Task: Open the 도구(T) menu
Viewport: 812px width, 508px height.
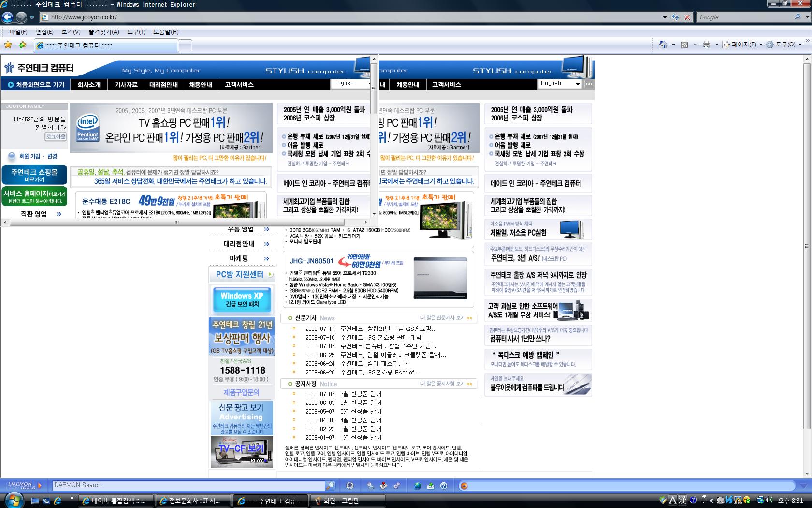Action: click(x=136, y=32)
